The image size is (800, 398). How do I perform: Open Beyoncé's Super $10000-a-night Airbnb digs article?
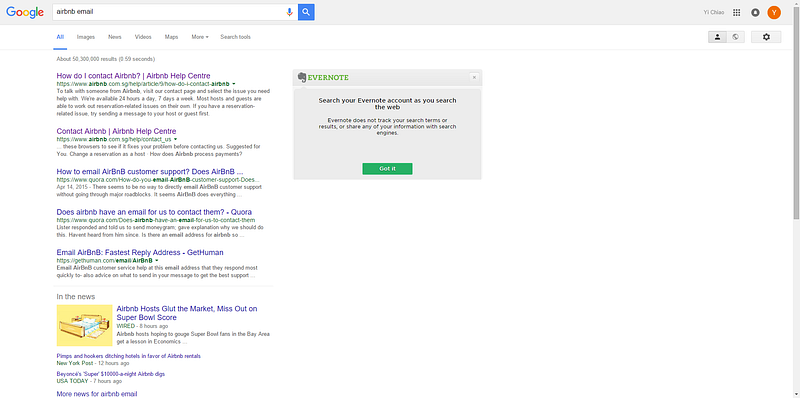click(x=111, y=374)
